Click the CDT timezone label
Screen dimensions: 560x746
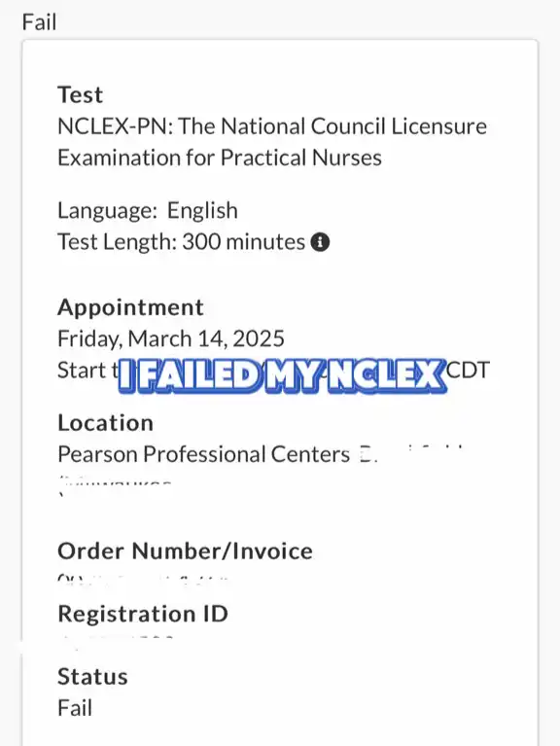[469, 371]
